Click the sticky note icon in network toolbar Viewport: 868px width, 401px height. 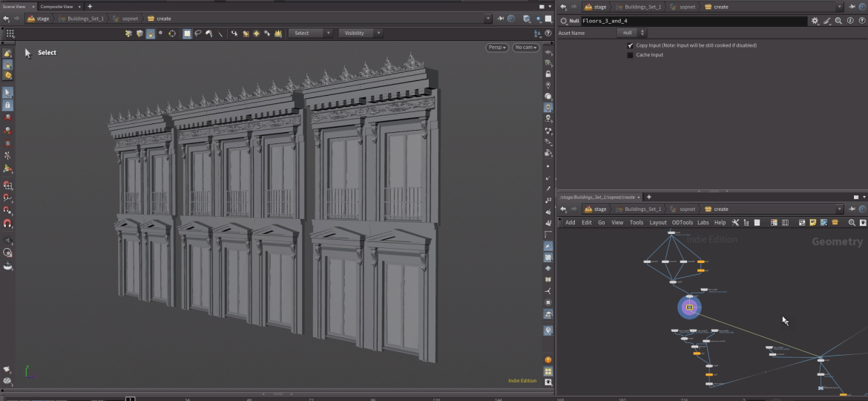(x=813, y=223)
